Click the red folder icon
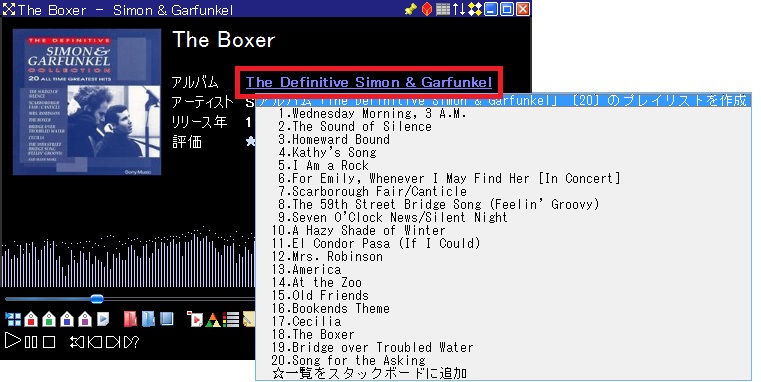Screen dimensions: 761x382 130,319
